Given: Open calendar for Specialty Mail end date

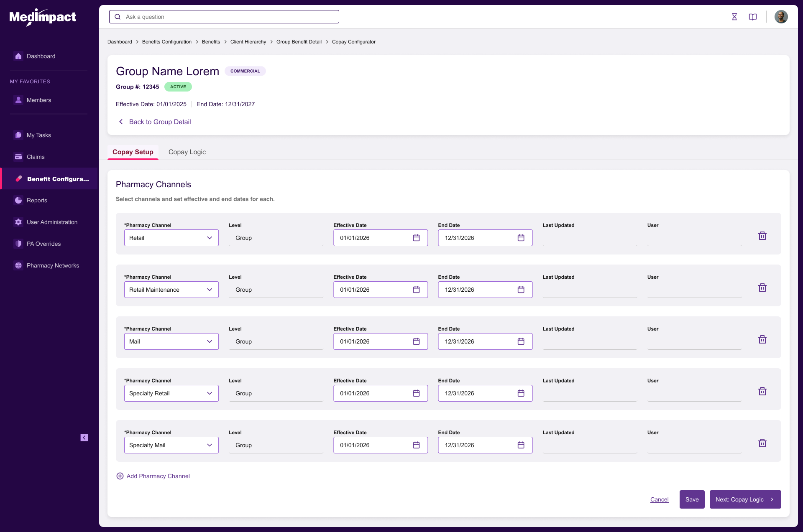Looking at the screenshot, I should (x=521, y=445).
